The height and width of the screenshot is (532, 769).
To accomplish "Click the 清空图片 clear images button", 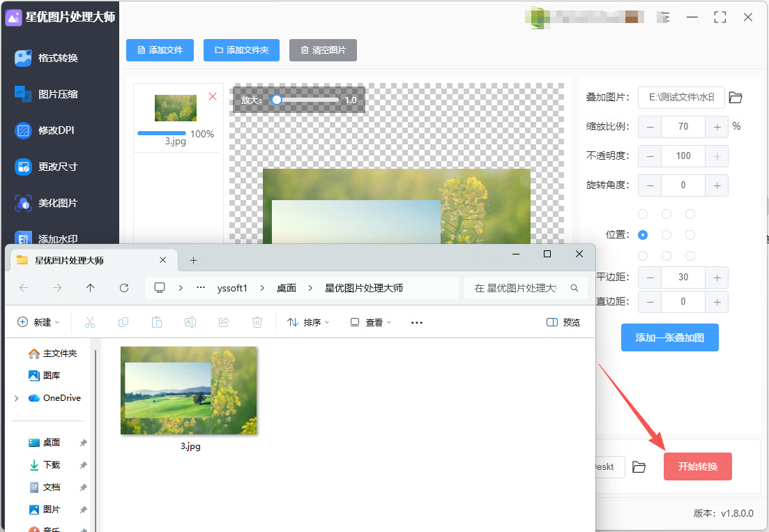I will pyautogui.click(x=323, y=50).
